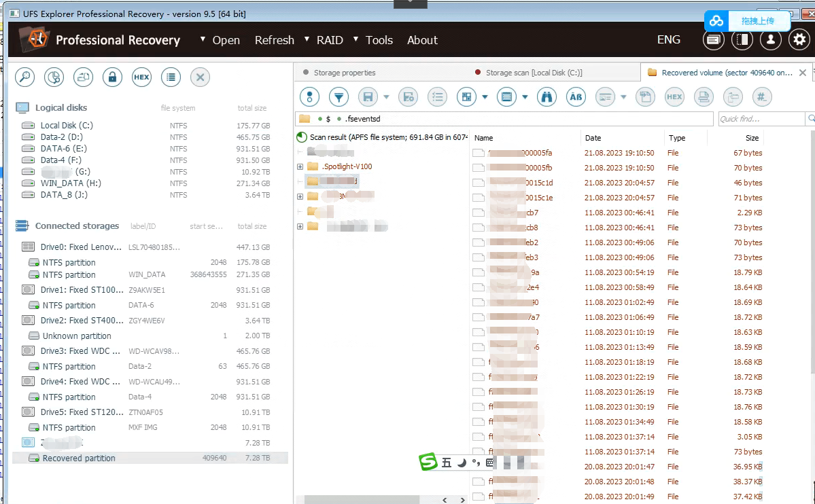Click the blue 拖拽上传 upload button
This screenshot has height=504, width=815.
[747, 21]
